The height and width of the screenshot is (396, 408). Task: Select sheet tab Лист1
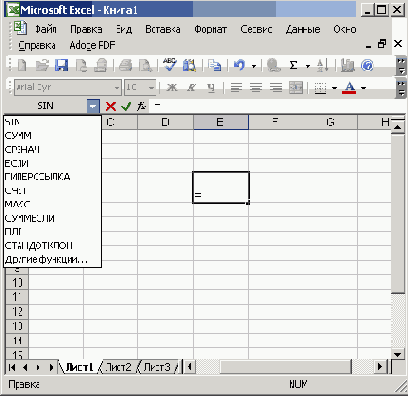pos(79,367)
